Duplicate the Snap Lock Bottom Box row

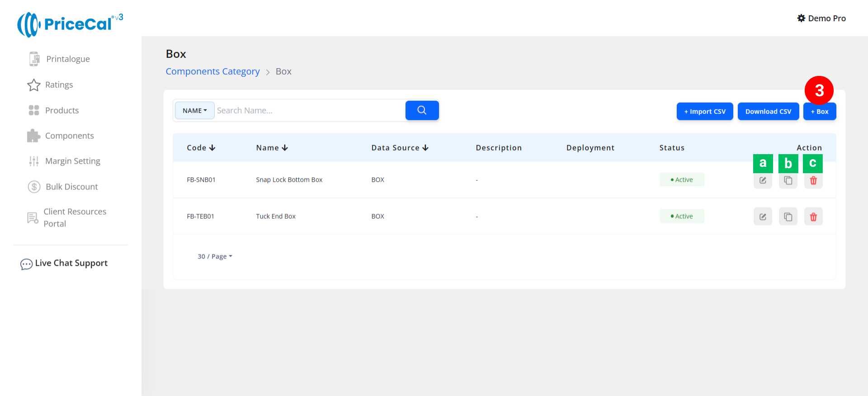click(788, 180)
